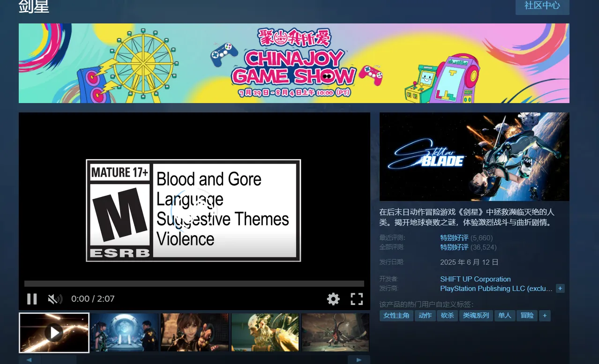
Task: Expand the publisher list plus button
Action: click(x=560, y=289)
